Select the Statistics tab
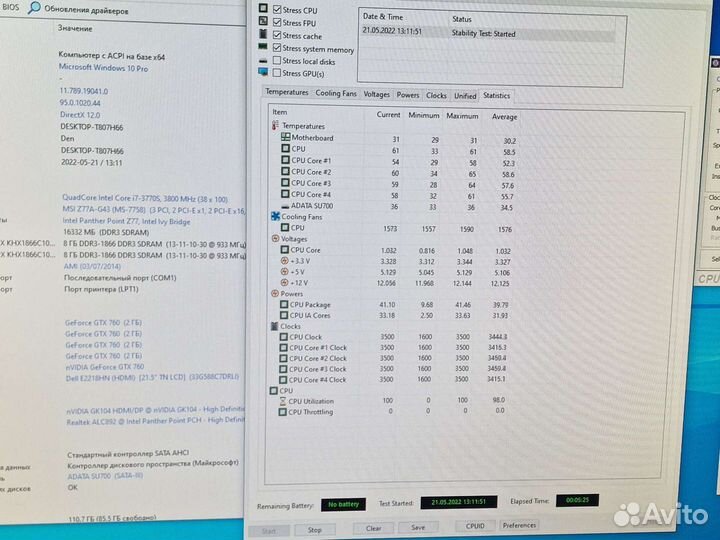 coord(496,96)
